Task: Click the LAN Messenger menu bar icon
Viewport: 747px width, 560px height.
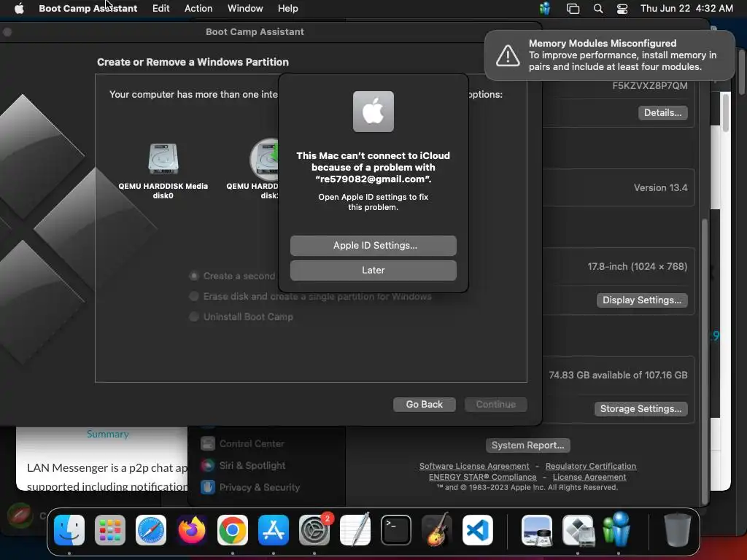Action: pyautogui.click(x=545, y=8)
